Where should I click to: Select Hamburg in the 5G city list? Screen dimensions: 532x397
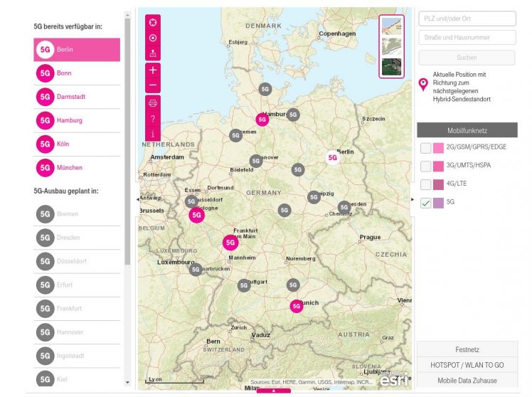tap(70, 120)
